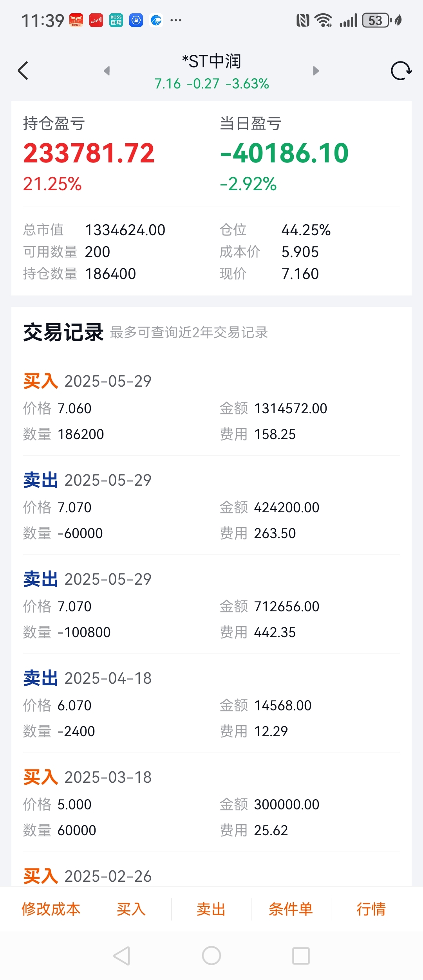Tap the back arrow icon
The width and height of the screenshot is (423, 980).
pyautogui.click(x=23, y=71)
